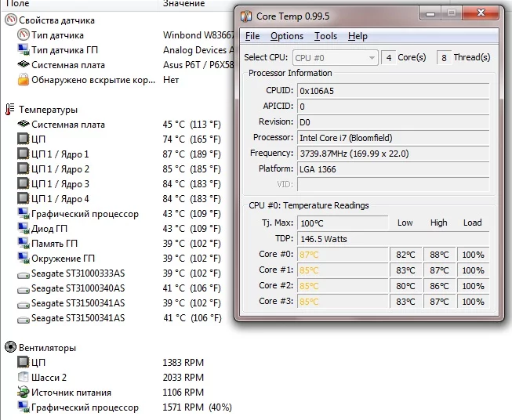Minimize the Core Temp window
Screen dimensions: 512x420
(x=430, y=14)
